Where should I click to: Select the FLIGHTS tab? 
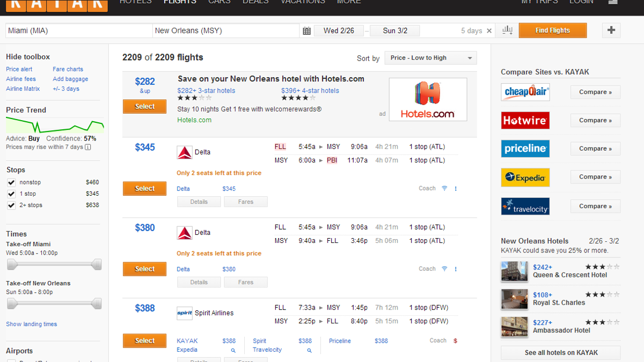click(x=180, y=2)
